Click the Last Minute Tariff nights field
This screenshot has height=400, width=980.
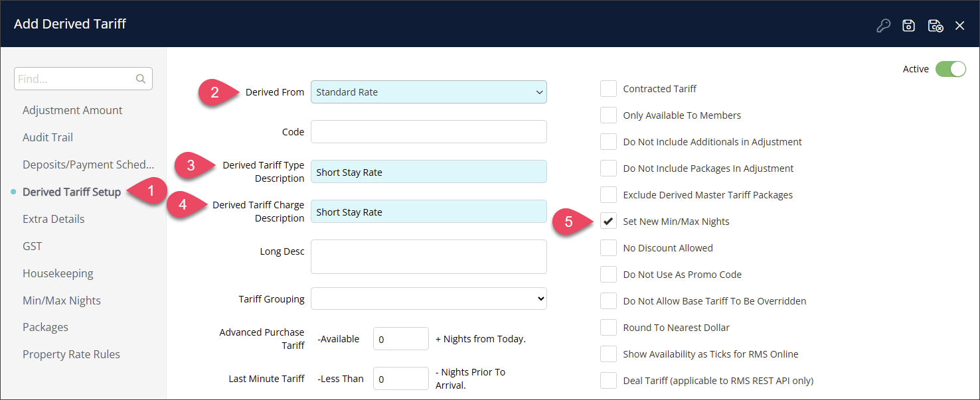pyautogui.click(x=401, y=379)
